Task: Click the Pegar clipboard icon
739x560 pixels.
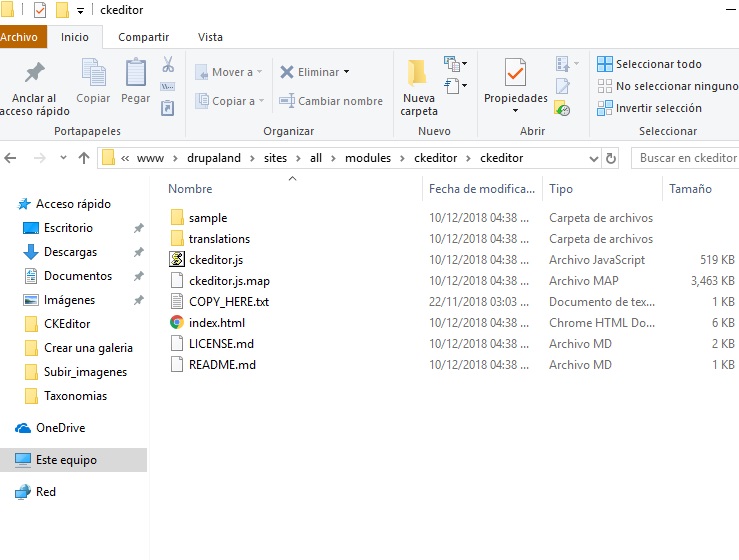Action: coord(136,81)
